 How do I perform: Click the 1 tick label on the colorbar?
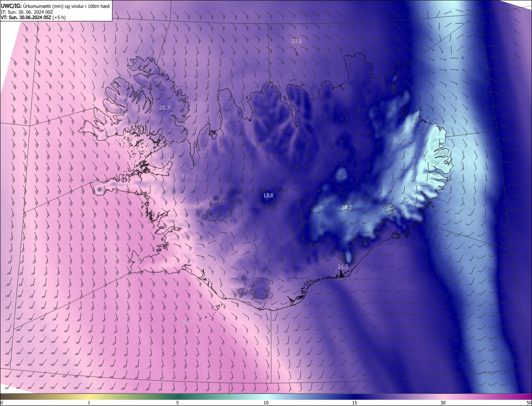(x=89, y=403)
